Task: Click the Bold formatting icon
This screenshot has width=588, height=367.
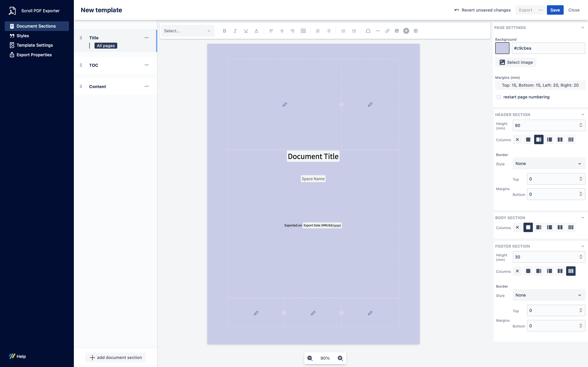Action: 224,31
